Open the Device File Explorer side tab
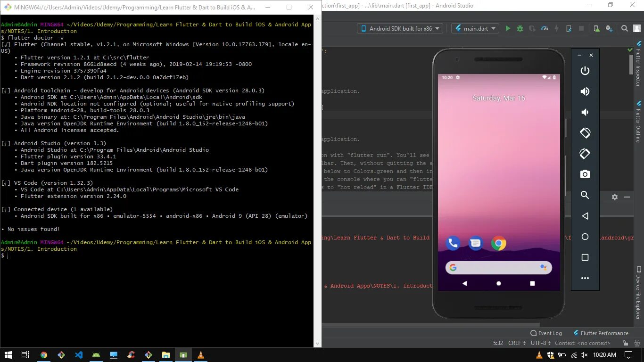 pyautogui.click(x=638, y=293)
